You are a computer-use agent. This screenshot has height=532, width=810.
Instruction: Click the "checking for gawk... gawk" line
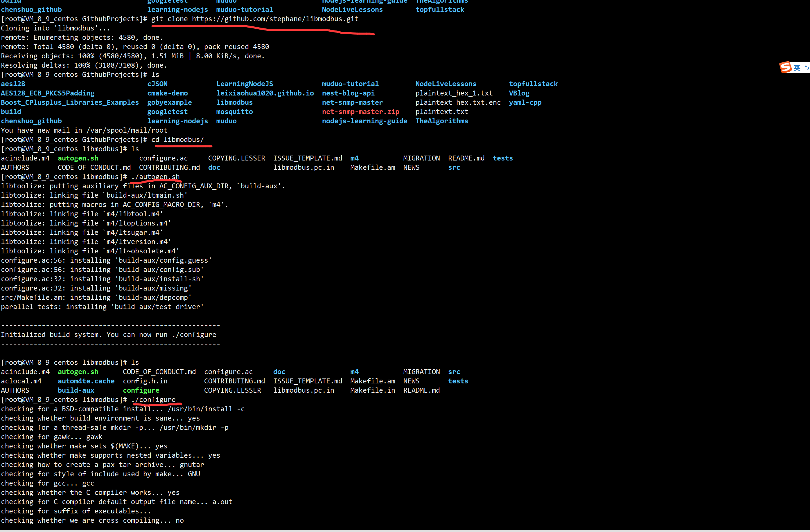tap(52, 437)
